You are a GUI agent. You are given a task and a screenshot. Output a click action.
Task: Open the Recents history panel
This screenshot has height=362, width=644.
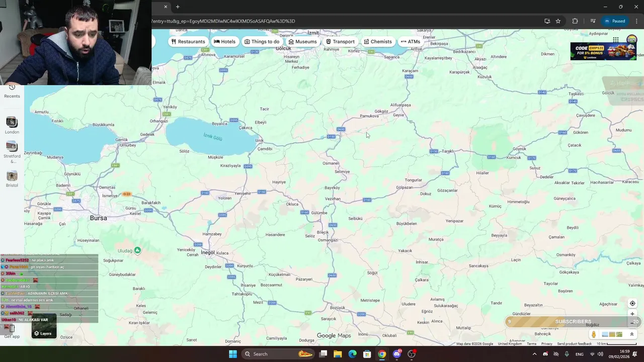click(x=12, y=91)
